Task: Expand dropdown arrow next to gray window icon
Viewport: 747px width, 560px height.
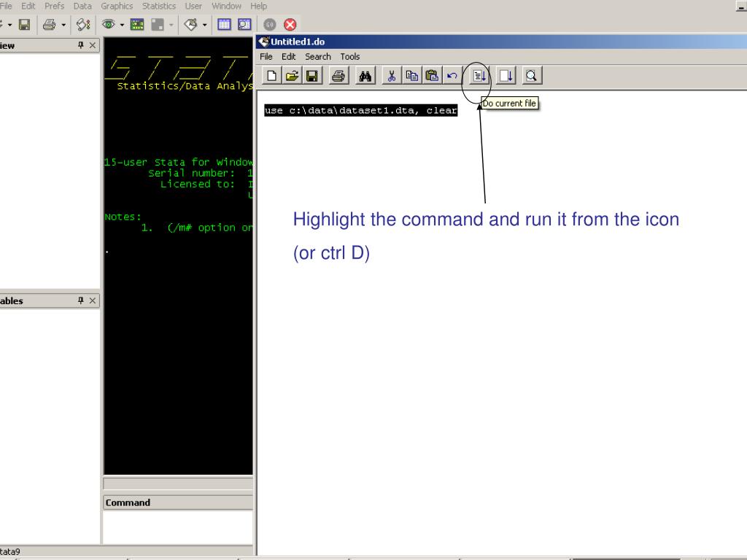Action: [x=171, y=25]
